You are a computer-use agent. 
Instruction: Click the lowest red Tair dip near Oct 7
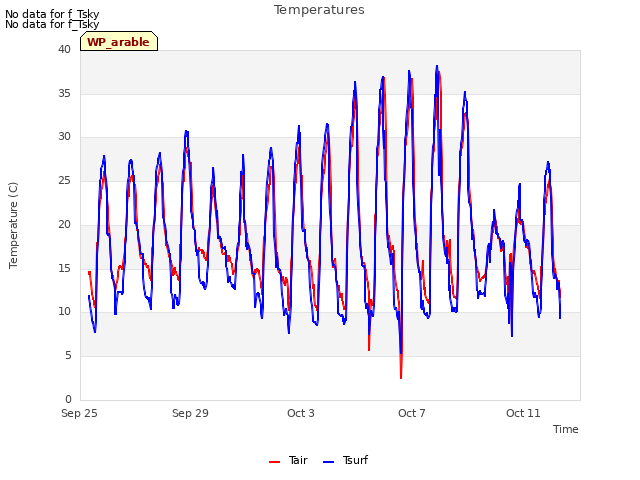pos(401,378)
